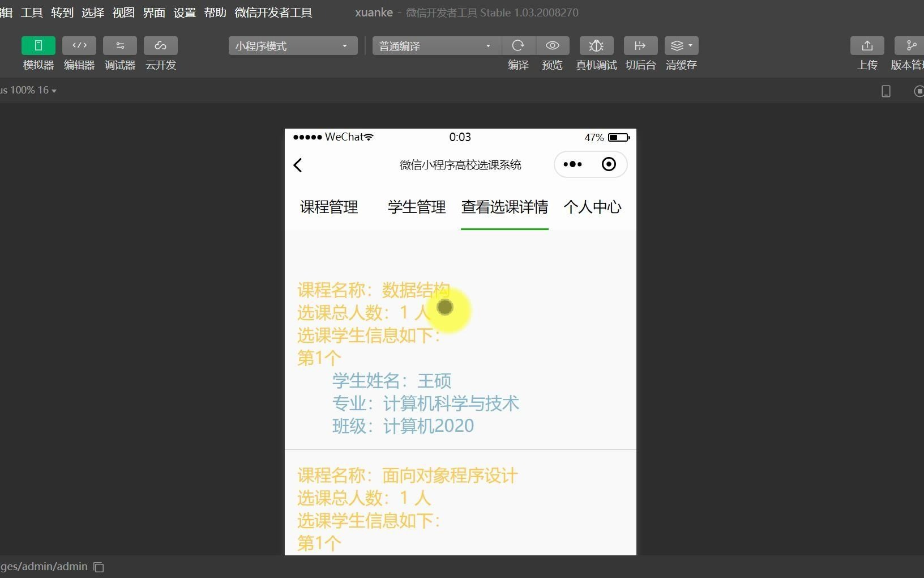Open the 界面 menu
The image size is (924, 578).
coord(154,12)
